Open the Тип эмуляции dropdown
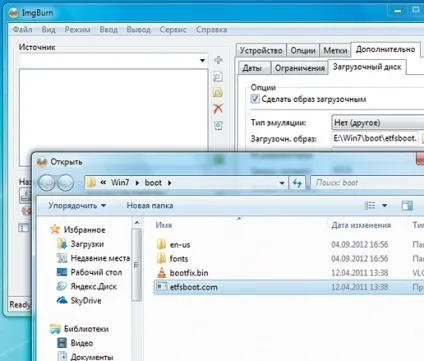Image resolution: width=424 pixels, height=361 pixels. pyautogui.click(x=378, y=123)
